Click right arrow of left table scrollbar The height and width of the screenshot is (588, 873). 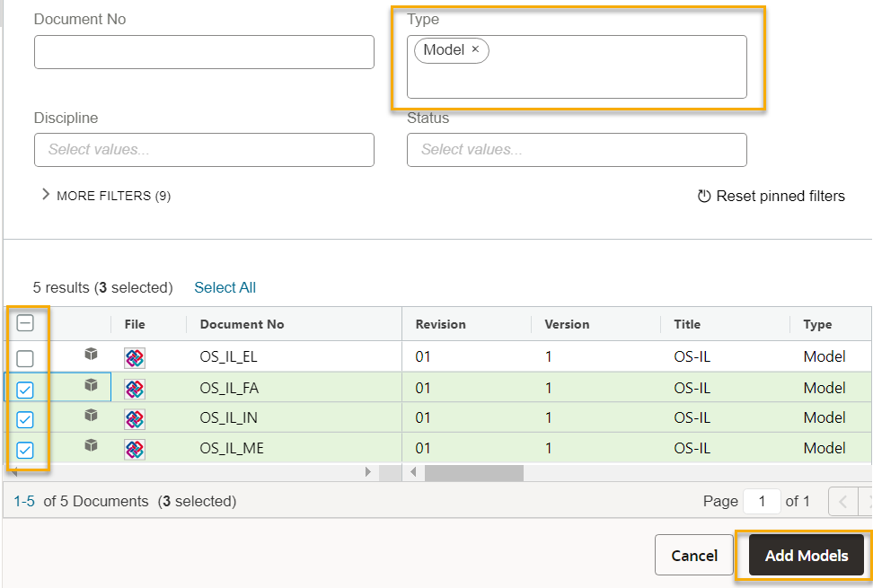pyautogui.click(x=367, y=472)
